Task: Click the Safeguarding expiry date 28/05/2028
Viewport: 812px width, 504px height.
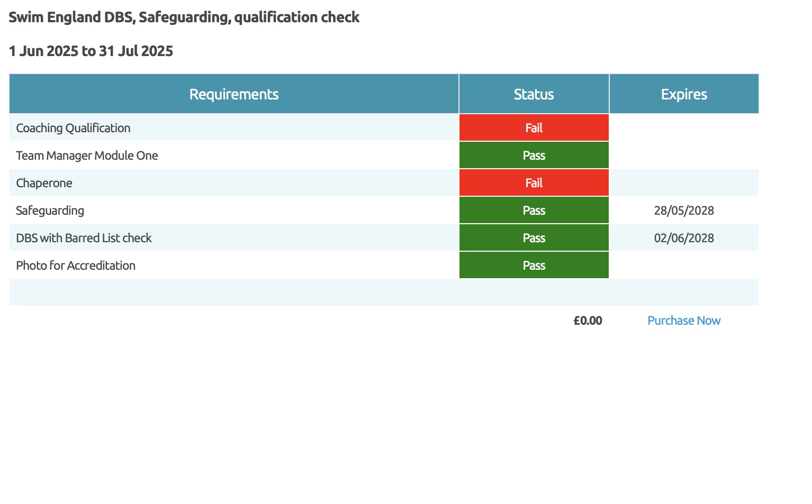Action: (683, 210)
